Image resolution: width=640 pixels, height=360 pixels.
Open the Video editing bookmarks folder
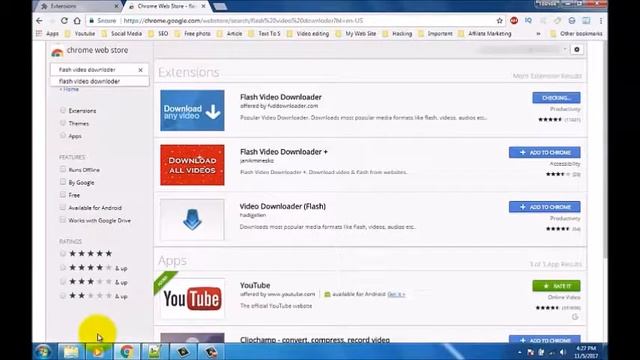308,33
